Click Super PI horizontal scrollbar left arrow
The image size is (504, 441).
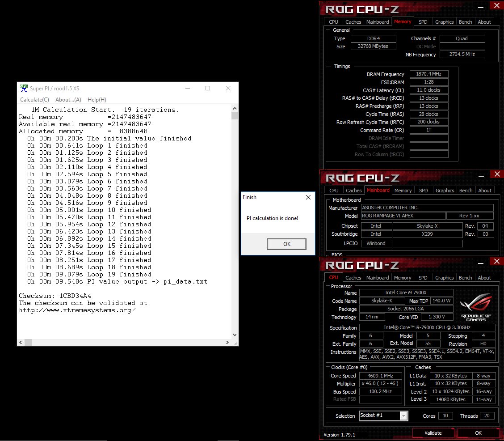[x=21, y=342]
